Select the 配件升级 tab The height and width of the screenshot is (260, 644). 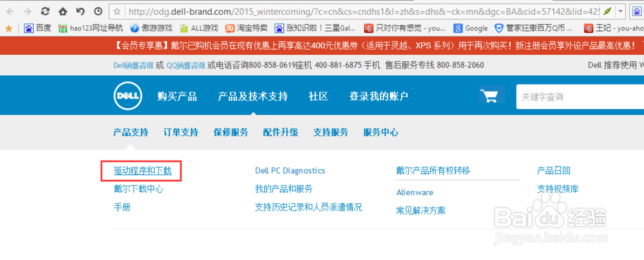pos(281,132)
